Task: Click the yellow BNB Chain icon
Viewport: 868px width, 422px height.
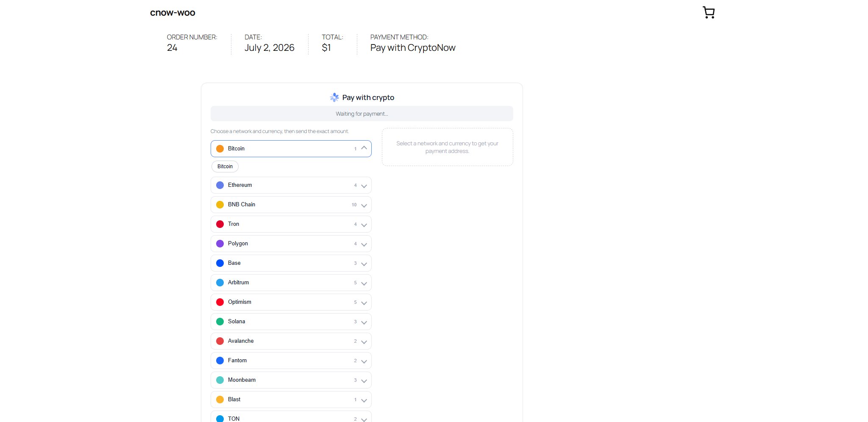Action: (x=220, y=205)
